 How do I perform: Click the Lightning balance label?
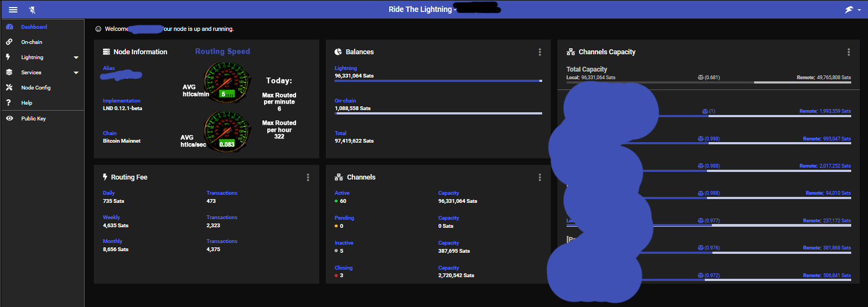(346, 68)
